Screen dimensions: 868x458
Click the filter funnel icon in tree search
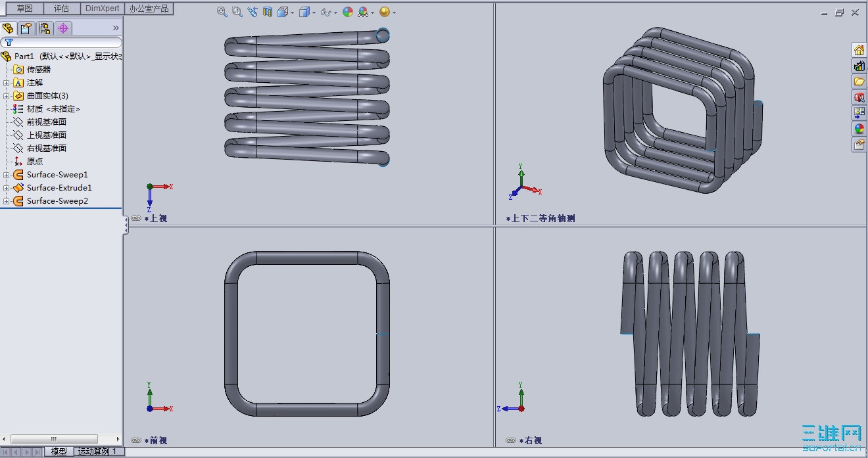[x=9, y=42]
